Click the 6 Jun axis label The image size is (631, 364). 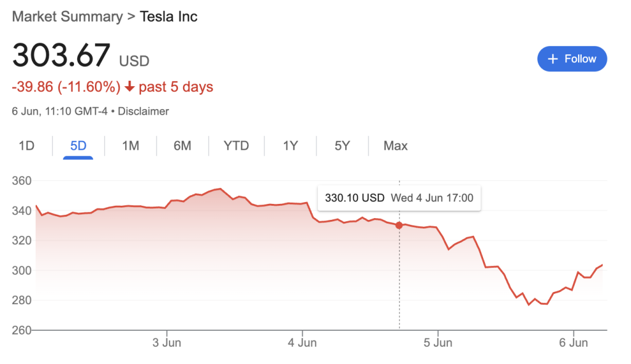click(x=574, y=342)
